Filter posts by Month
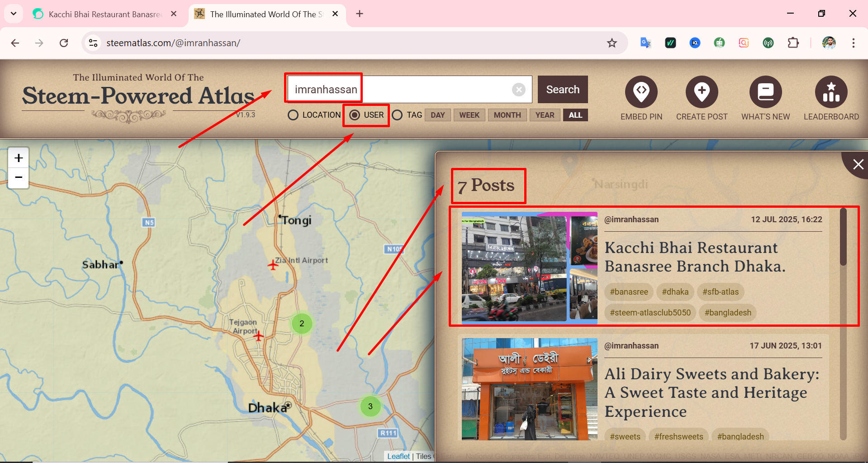Screen dimensions: 868x463 point(508,115)
